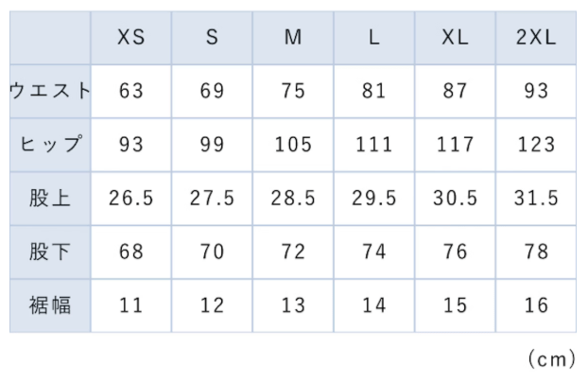Image resolution: width=588 pixels, height=382 pixels.
Task: Select the S size column header
Action: pos(212,38)
